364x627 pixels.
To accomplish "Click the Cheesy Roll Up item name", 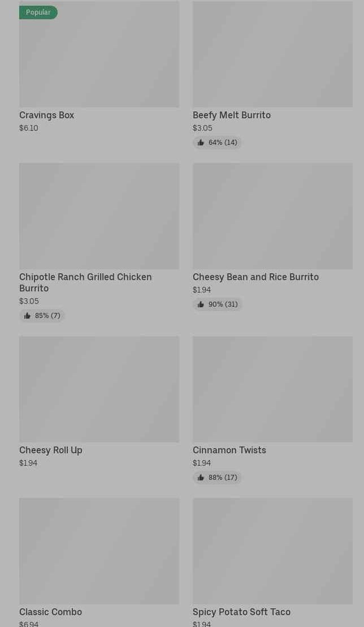I will tap(51, 450).
